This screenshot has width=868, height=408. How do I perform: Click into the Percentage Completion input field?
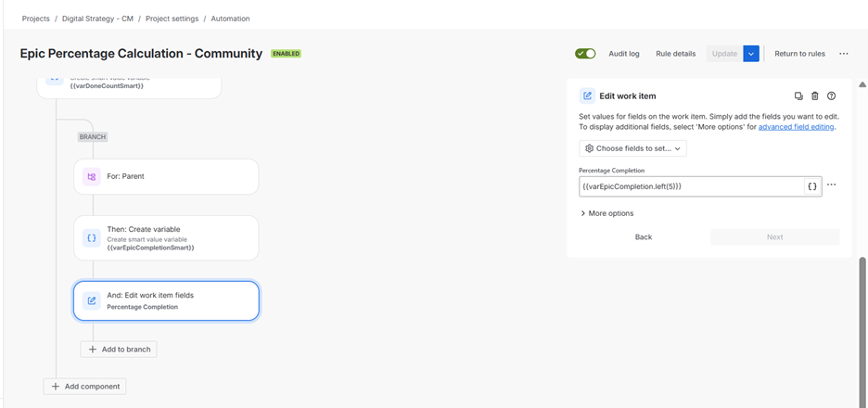tap(691, 187)
